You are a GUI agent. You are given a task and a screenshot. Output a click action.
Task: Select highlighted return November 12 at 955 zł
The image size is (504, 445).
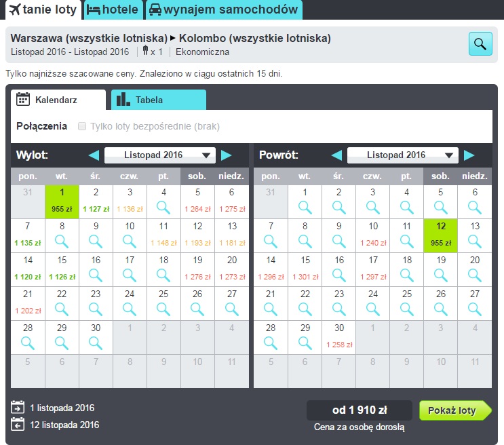click(x=441, y=235)
